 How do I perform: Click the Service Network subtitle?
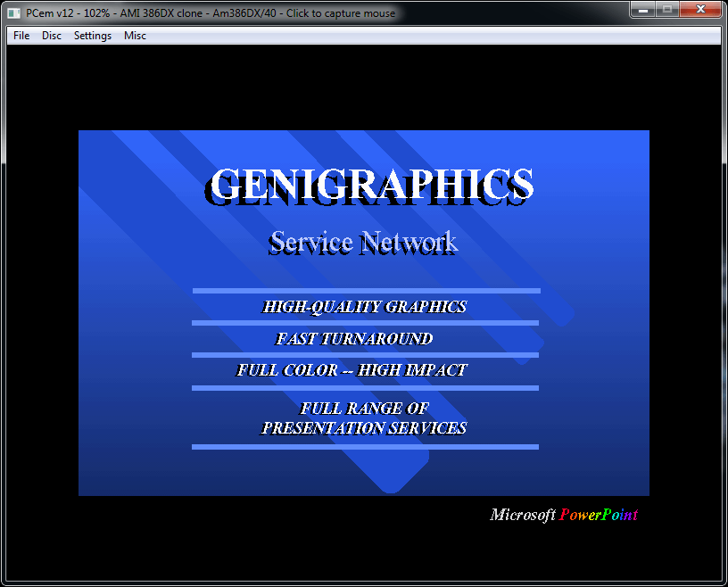pyautogui.click(x=362, y=243)
